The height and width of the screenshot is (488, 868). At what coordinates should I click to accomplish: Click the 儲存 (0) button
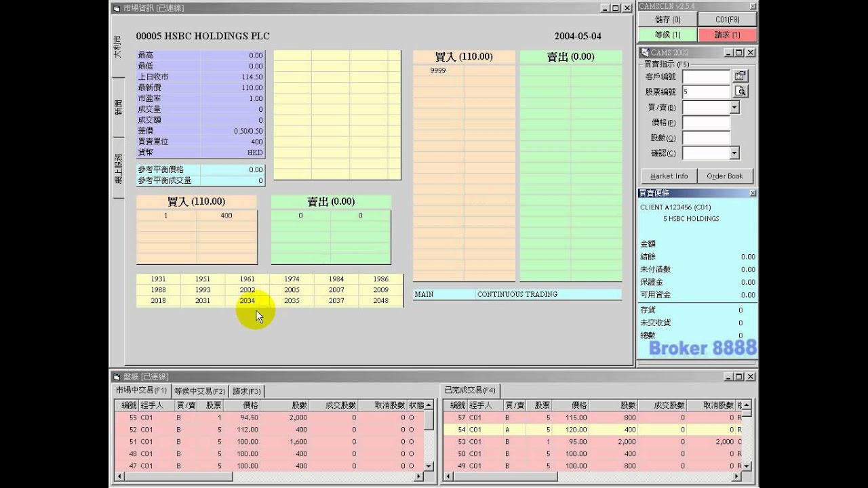tap(667, 20)
